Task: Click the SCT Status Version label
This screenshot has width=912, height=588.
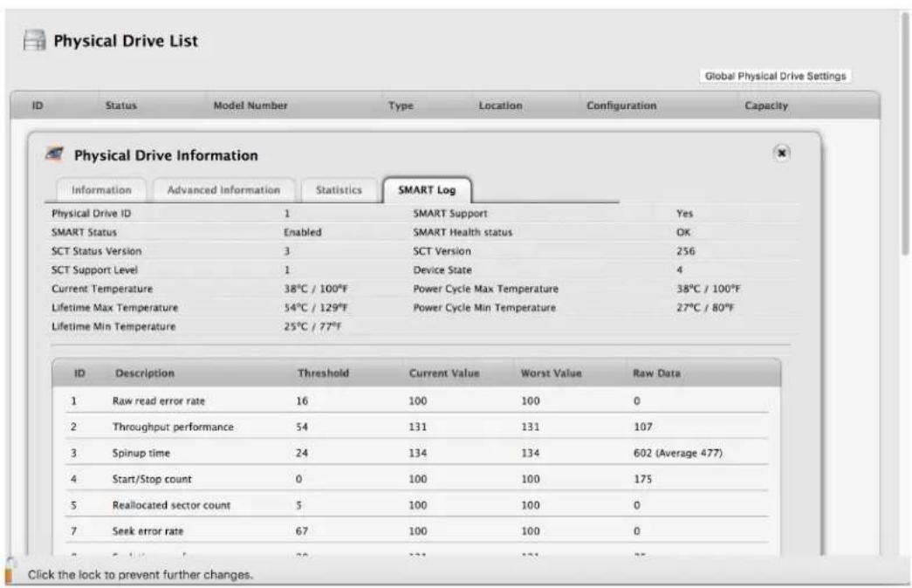Action: point(97,251)
